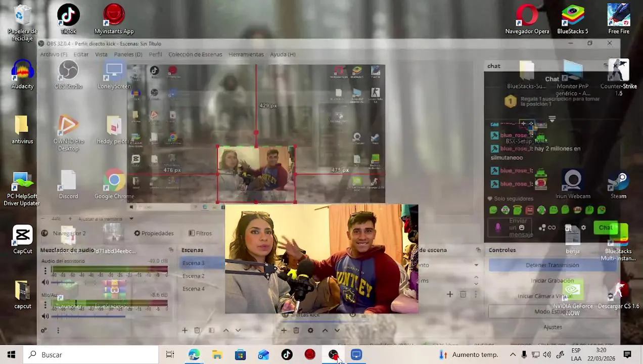Delete the selected scene with trash icon
643x364 pixels.
[197, 330]
